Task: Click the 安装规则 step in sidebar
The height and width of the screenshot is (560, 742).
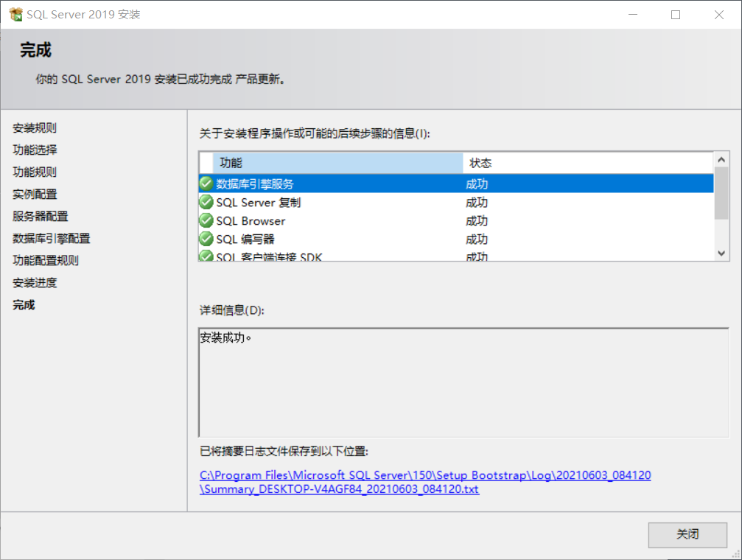Action: (35, 127)
